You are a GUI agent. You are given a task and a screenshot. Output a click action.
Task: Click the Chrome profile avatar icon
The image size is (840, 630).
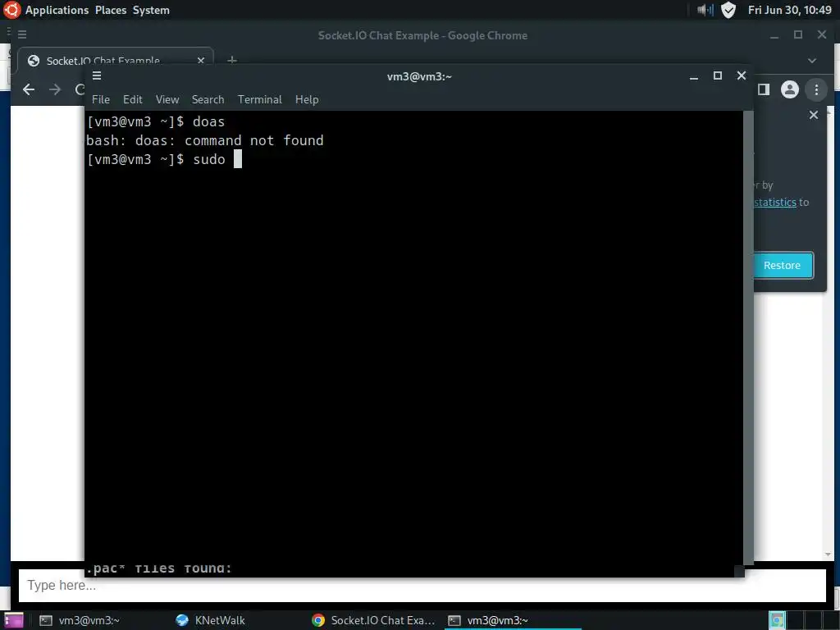(x=790, y=89)
